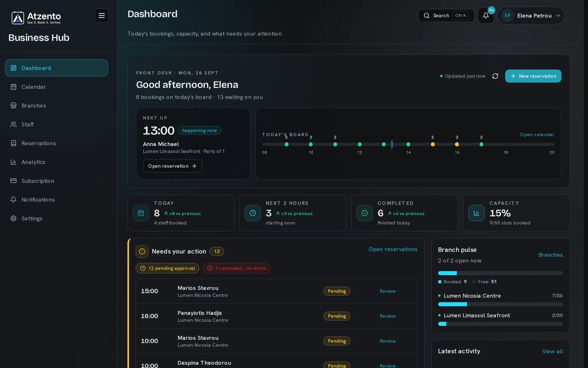Expand the Elena Petrou user dropdown
Screen dimensions: 588x368
click(x=531, y=16)
